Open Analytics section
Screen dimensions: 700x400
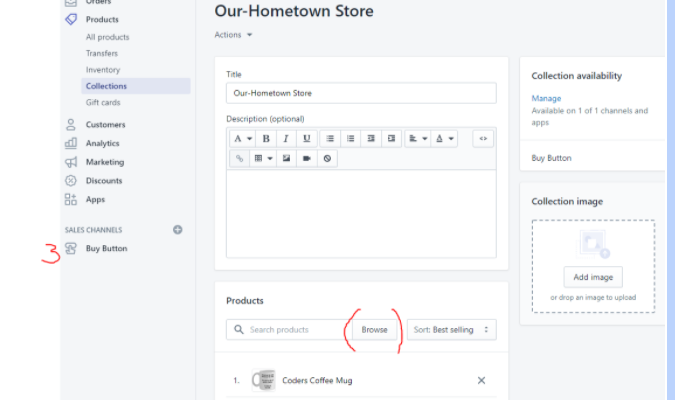[x=103, y=143]
